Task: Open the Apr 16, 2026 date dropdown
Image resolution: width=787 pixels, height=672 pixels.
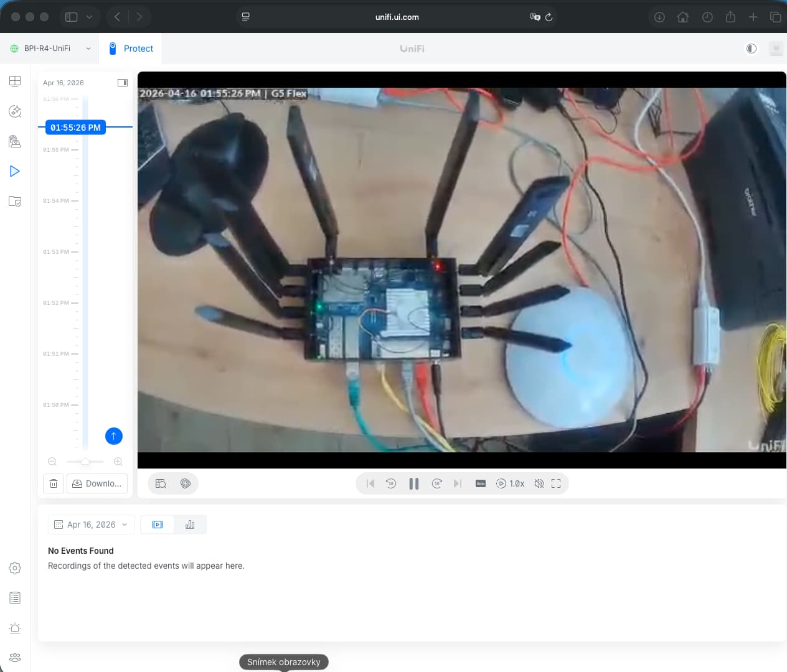Action: coord(91,525)
